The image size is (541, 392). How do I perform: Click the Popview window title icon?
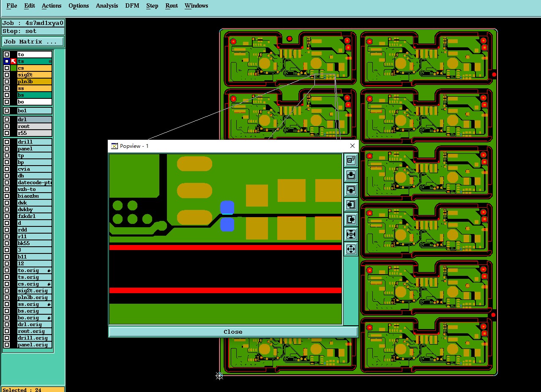pyautogui.click(x=114, y=146)
